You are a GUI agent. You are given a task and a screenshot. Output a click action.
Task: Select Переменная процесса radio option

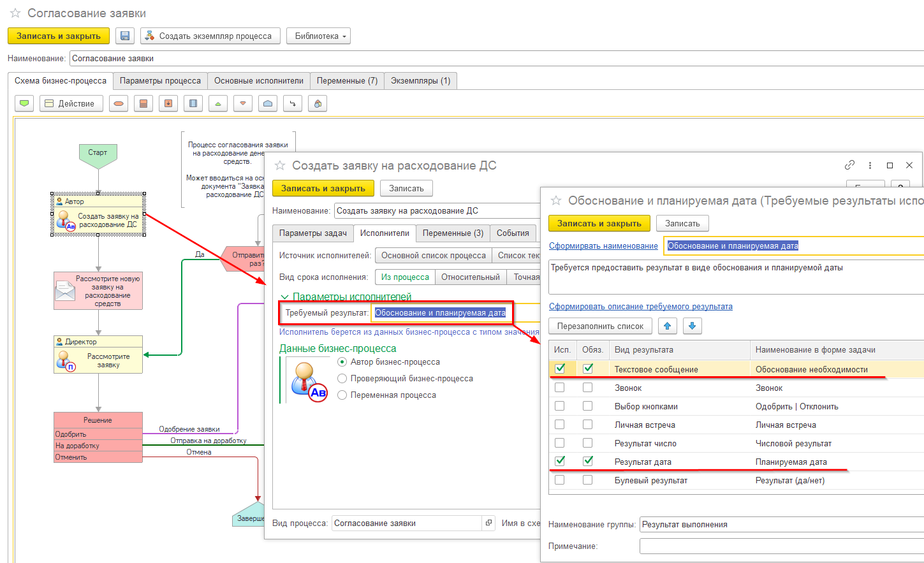[x=342, y=395]
